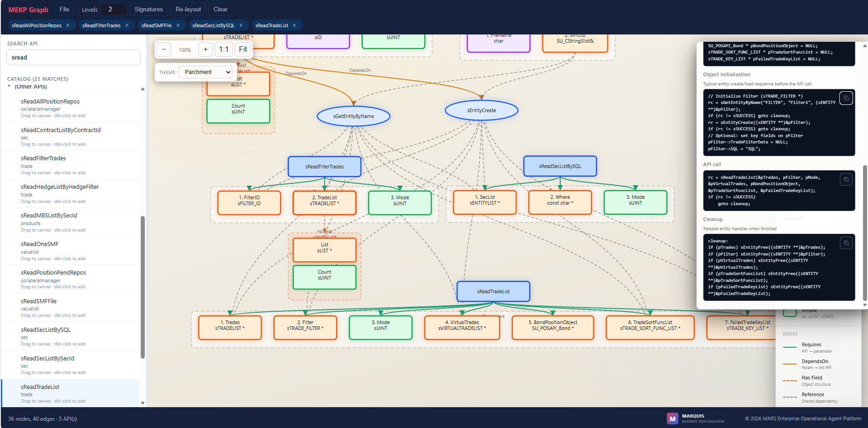Switch to the sReadSMFFile tab
The height and width of the screenshot is (428, 868).
coord(156,25)
